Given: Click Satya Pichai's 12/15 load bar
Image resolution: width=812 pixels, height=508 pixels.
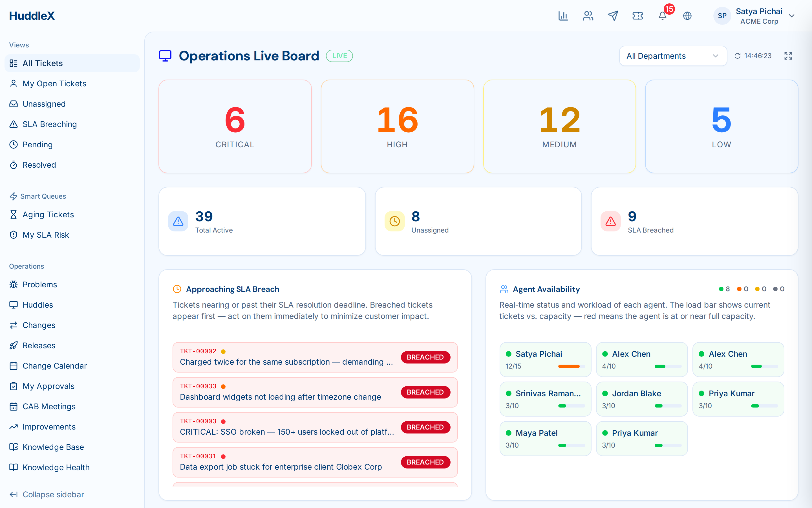Looking at the screenshot, I should point(572,366).
